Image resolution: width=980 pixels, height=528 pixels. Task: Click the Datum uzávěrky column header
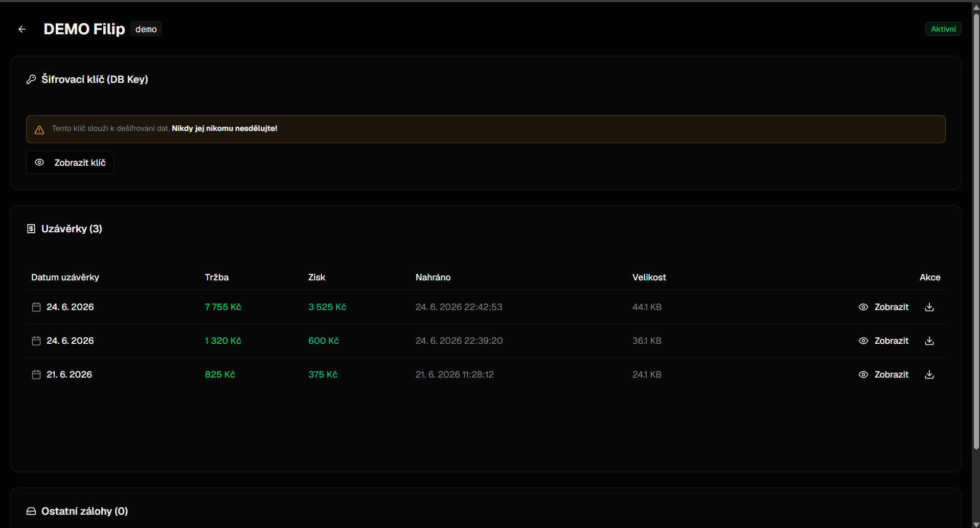65,277
